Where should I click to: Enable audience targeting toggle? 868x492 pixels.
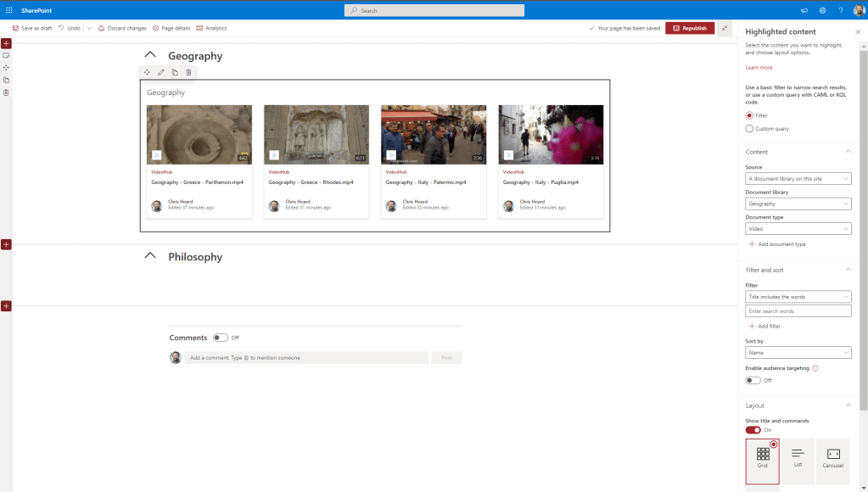pos(753,380)
